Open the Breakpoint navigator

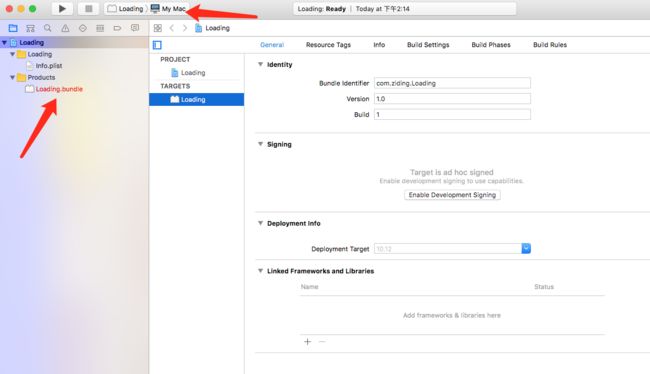117,28
